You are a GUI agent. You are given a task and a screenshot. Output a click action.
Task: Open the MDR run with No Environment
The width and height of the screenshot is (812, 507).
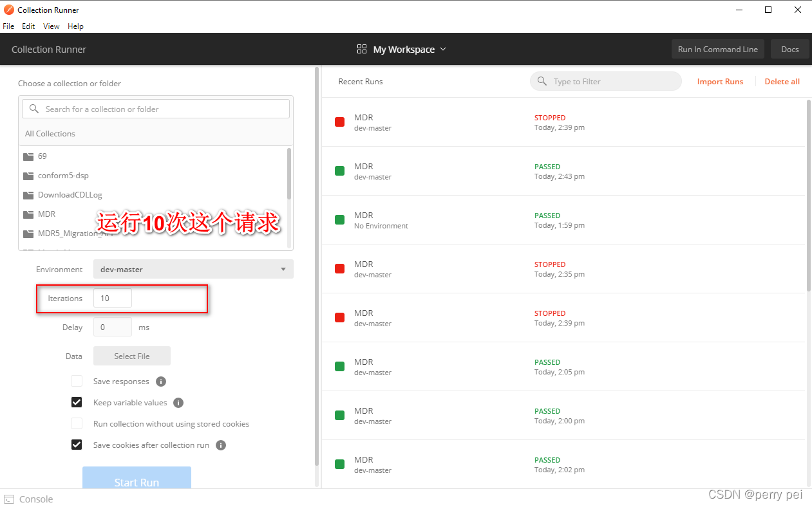tap(563, 220)
